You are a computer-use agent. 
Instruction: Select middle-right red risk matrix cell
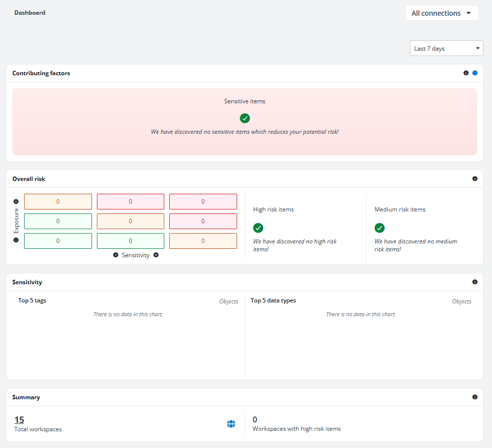click(203, 221)
